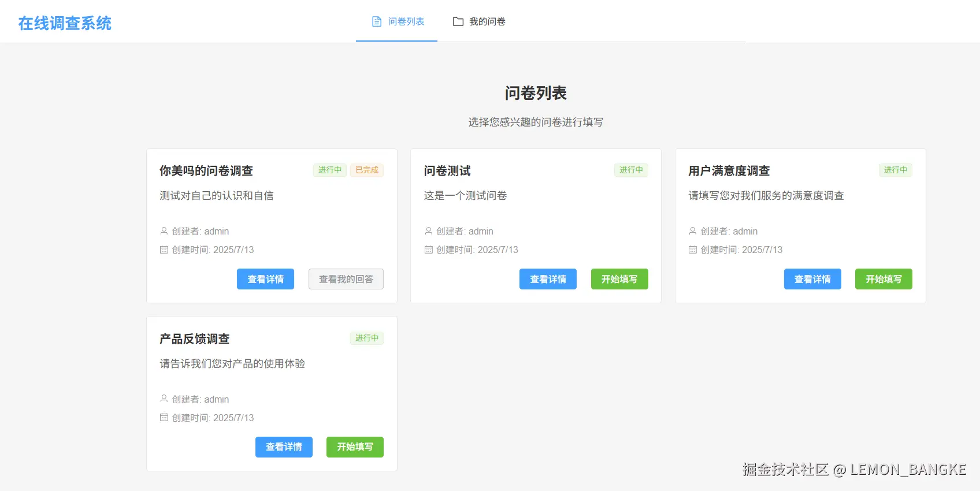Switch to the 我的问卷 tab
The image size is (980, 491).
tap(478, 21)
